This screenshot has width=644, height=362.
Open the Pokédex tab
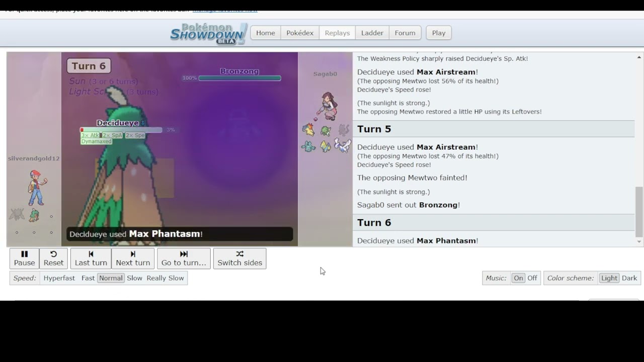tap(300, 33)
